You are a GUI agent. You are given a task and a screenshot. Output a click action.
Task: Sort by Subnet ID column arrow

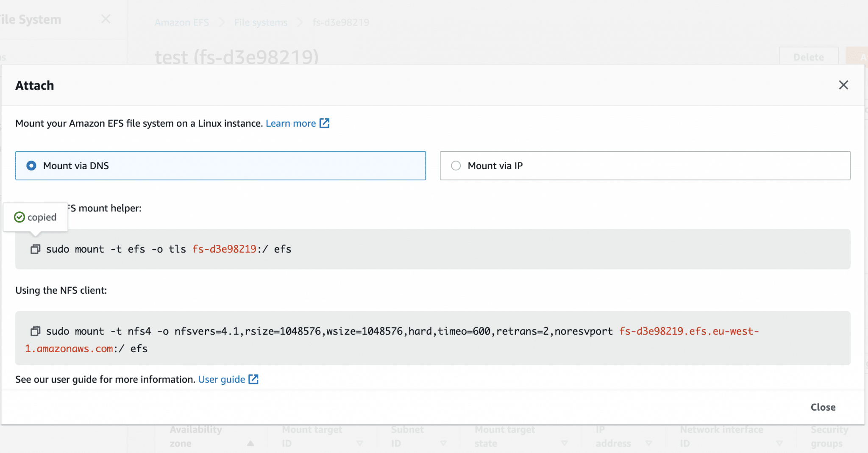tap(443, 443)
